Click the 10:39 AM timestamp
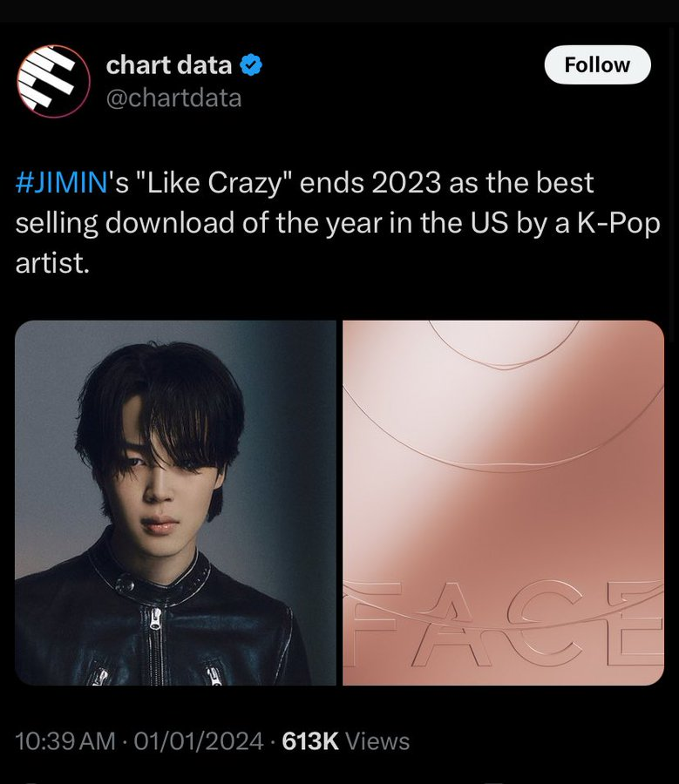This screenshot has height=784, width=679. point(65,741)
